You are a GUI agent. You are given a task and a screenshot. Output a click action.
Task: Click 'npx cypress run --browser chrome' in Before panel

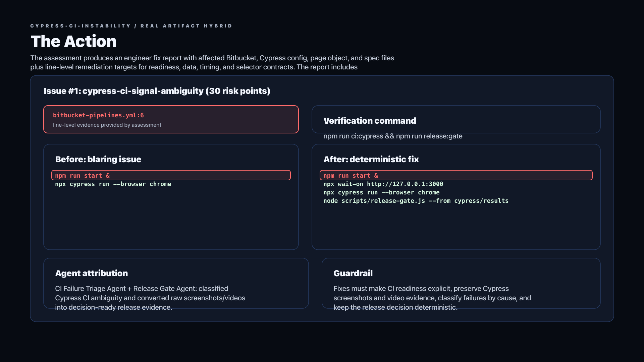(x=113, y=184)
